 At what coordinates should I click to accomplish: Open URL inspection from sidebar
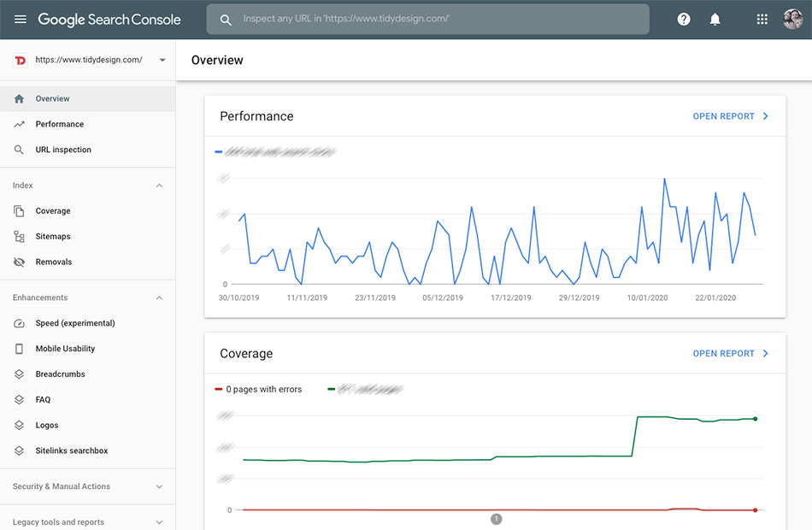click(87, 150)
